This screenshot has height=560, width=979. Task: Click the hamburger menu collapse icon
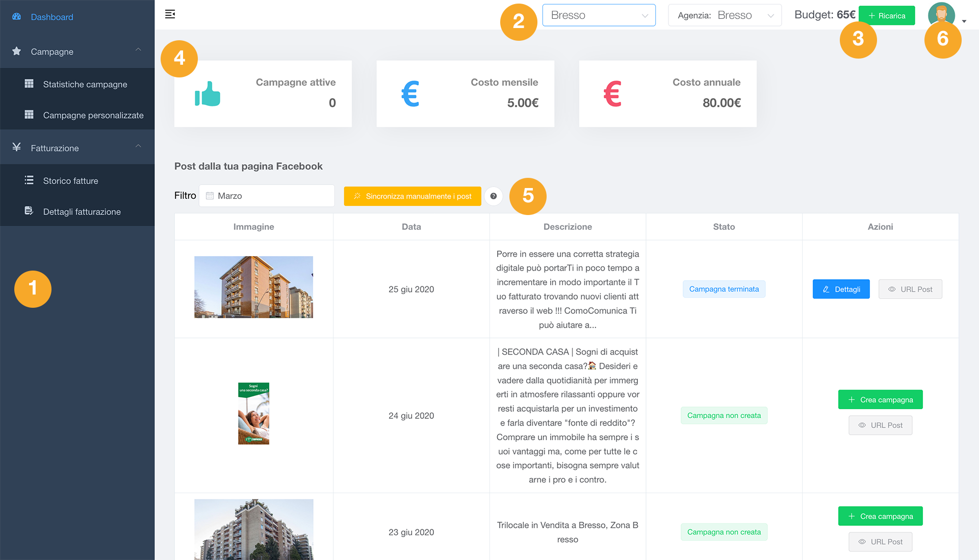point(170,14)
